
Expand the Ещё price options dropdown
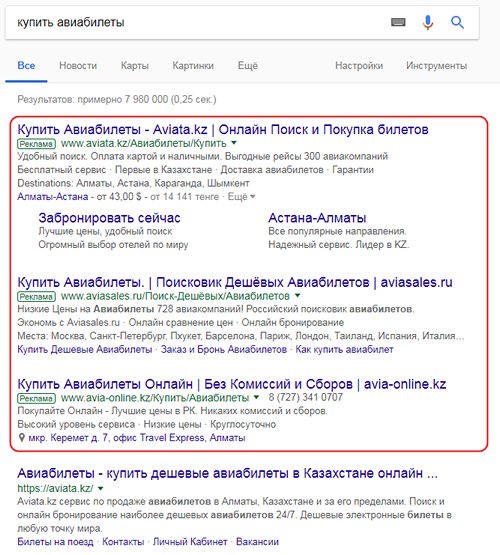tap(241, 196)
